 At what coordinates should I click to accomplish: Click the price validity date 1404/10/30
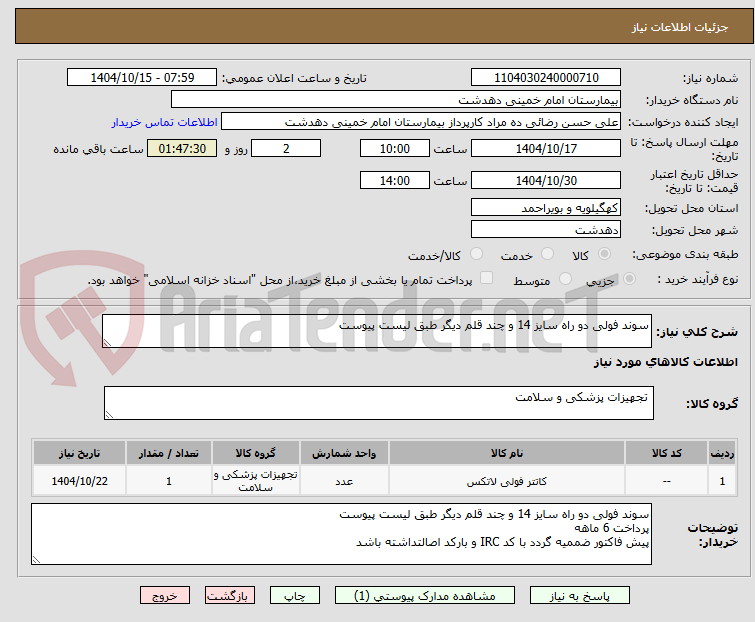point(546,181)
